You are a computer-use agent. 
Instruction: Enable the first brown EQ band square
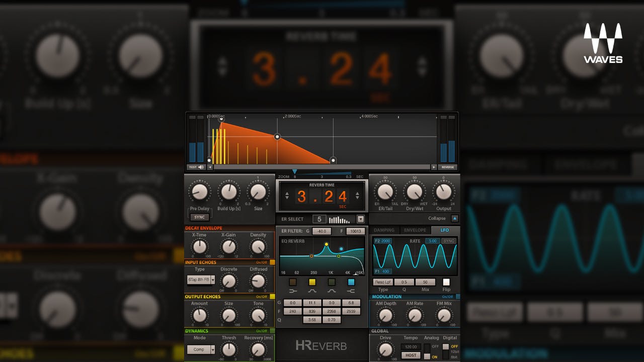(x=293, y=282)
